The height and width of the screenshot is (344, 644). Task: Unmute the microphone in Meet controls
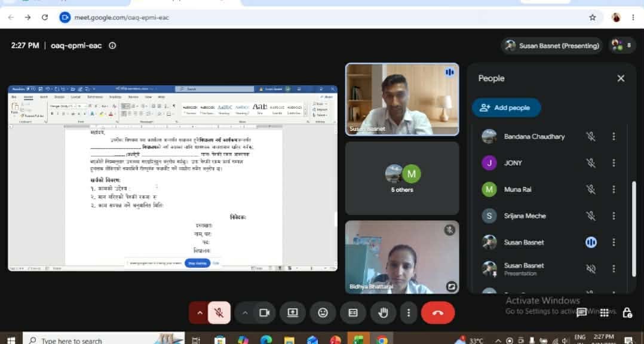pos(219,313)
